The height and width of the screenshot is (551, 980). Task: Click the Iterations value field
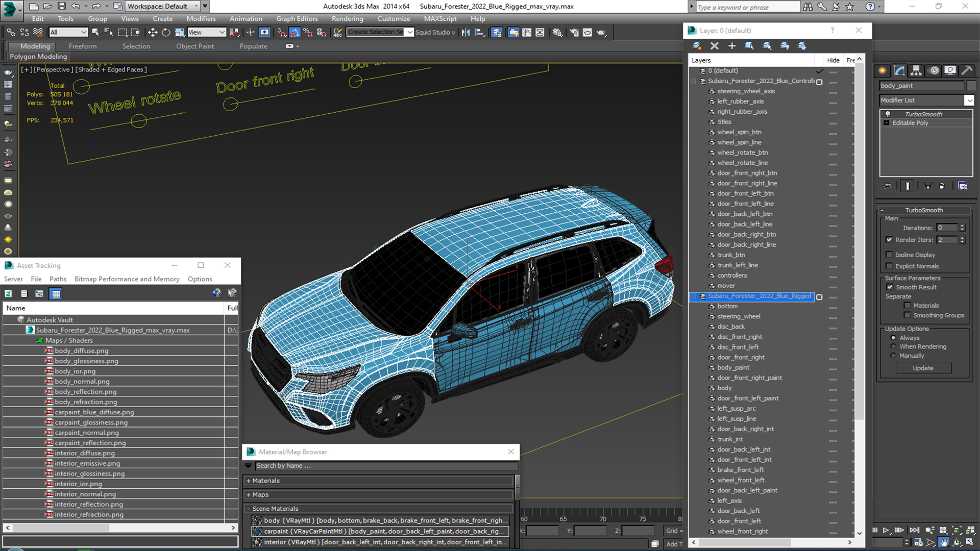pyautogui.click(x=948, y=228)
